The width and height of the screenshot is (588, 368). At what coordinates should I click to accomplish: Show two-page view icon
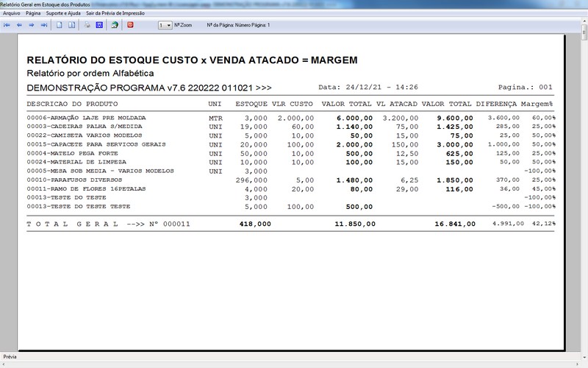coord(71,25)
